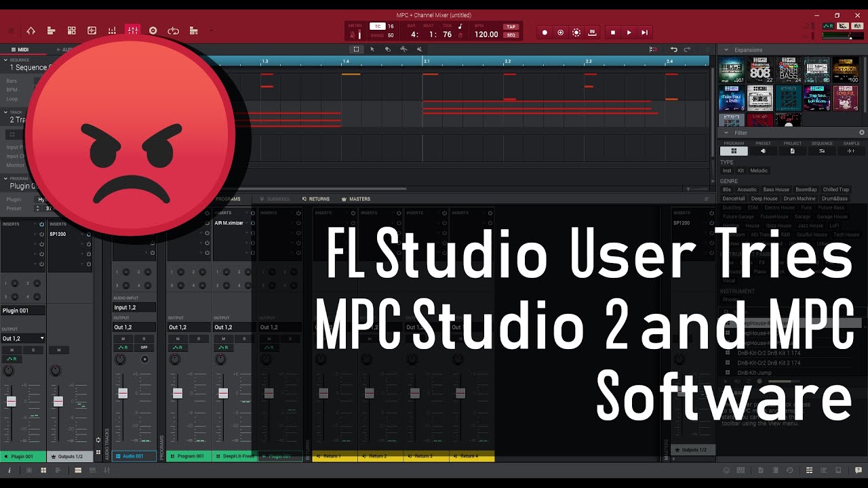Select the mute tool in grid toolbar
This screenshot has width=868, height=488.
419,49
